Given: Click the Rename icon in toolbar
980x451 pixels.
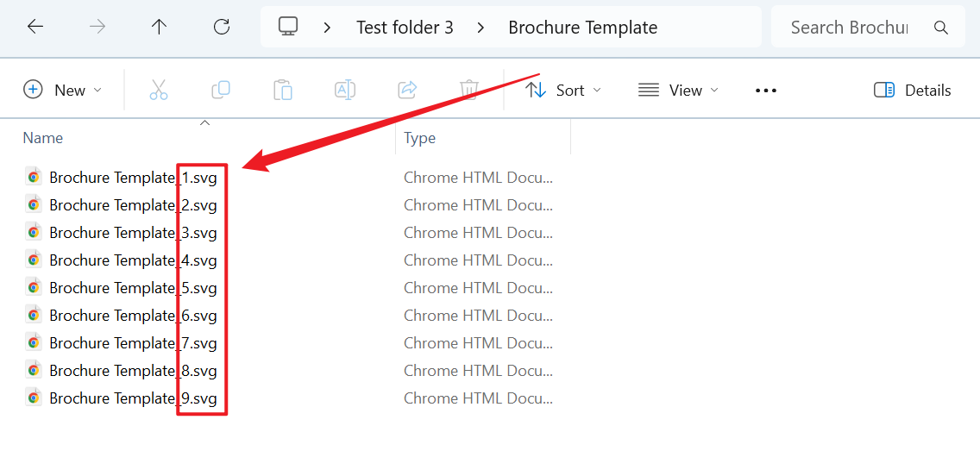Looking at the screenshot, I should click(x=345, y=90).
